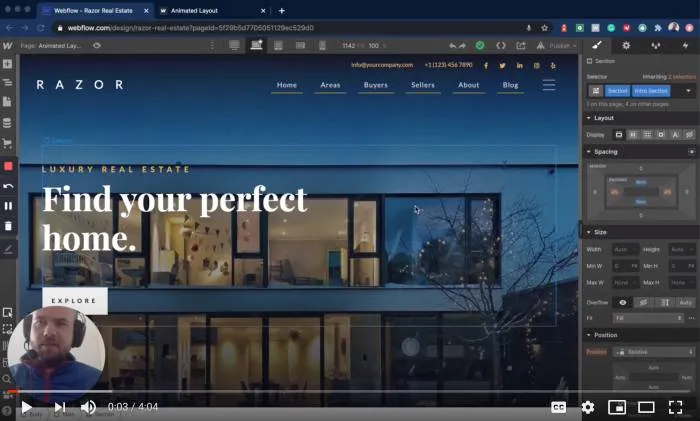Open the Webflow logo menu

click(x=8, y=46)
